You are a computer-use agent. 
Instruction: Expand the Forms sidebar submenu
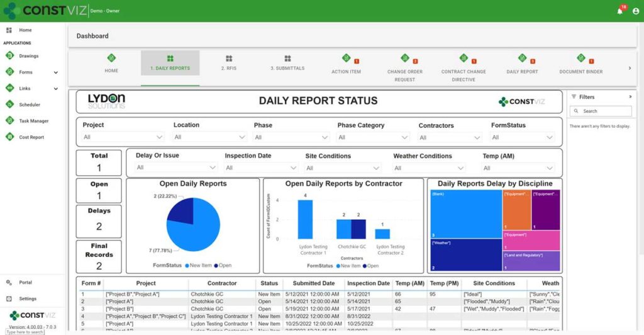(55, 72)
